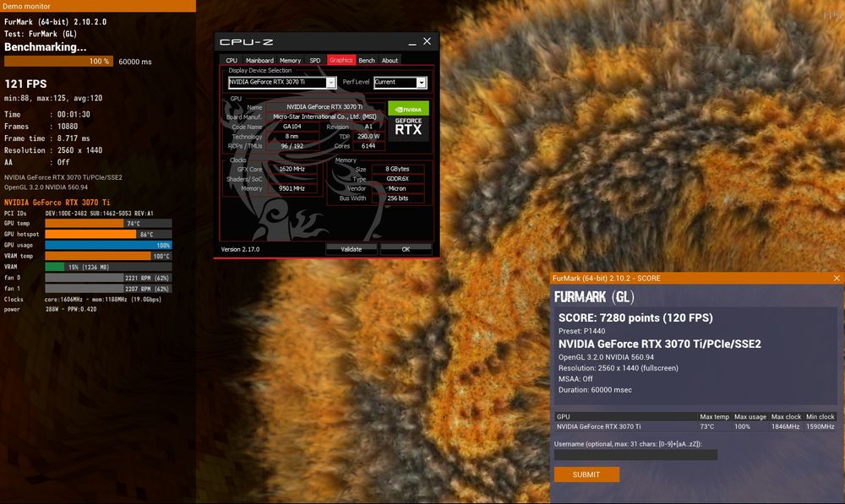Click the fan 0 bar 2221 RPM
The image size is (845, 504).
pos(108,278)
